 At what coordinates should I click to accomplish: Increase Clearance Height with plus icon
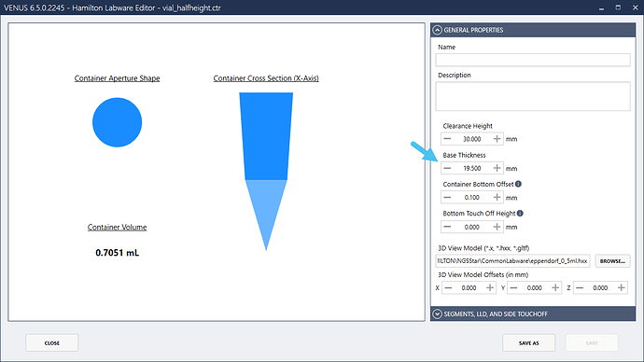pyautogui.click(x=497, y=139)
